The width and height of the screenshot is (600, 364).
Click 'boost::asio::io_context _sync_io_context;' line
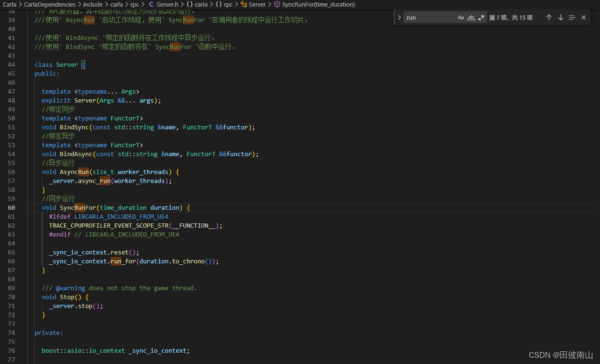(116, 350)
